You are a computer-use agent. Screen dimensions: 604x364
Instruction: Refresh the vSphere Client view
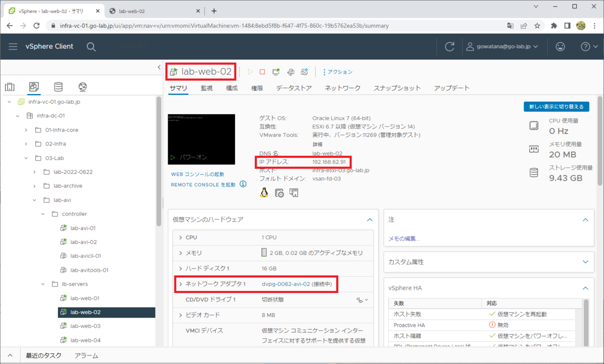click(449, 46)
